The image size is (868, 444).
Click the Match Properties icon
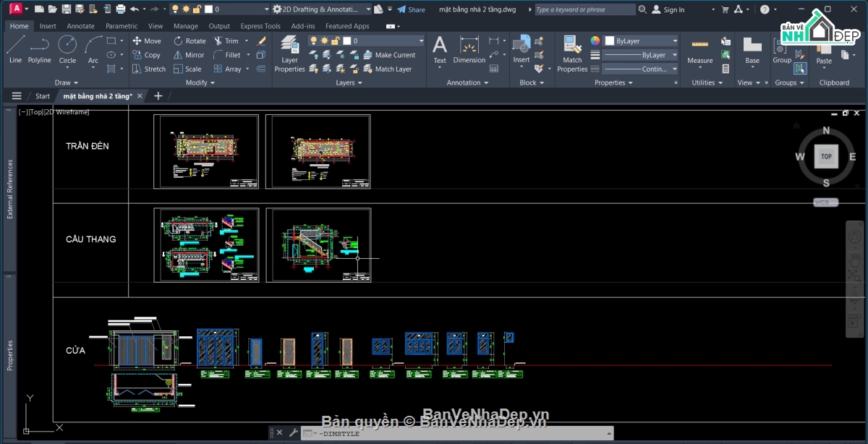tap(572, 54)
